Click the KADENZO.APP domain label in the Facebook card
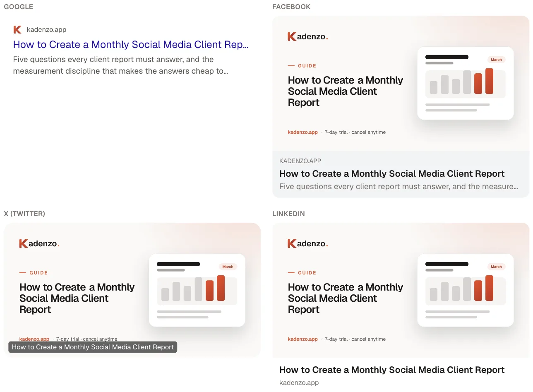 pyautogui.click(x=300, y=161)
